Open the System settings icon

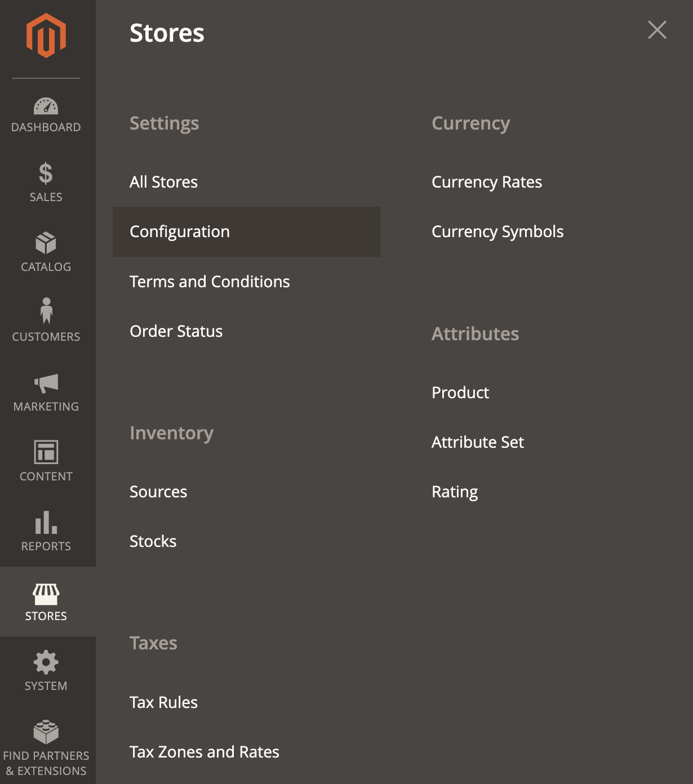point(46,670)
